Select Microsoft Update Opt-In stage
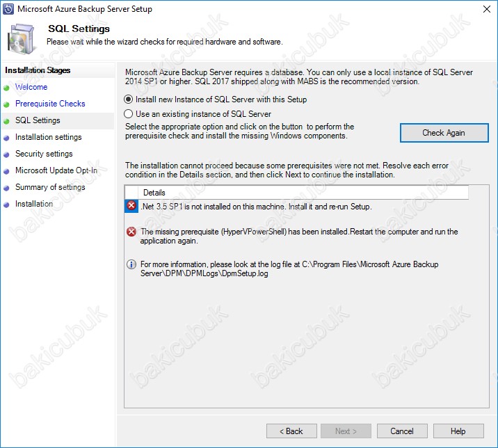This screenshot has width=498, height=448. [56, 170]
